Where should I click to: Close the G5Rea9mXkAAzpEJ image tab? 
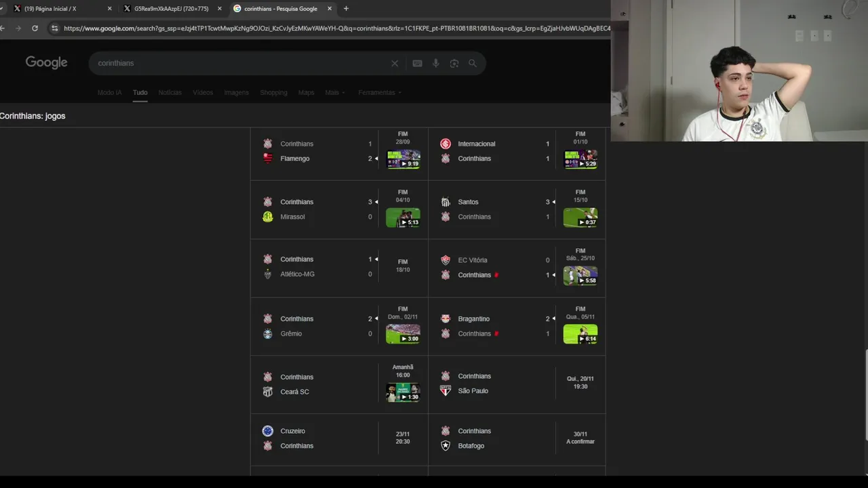(219, 9)
